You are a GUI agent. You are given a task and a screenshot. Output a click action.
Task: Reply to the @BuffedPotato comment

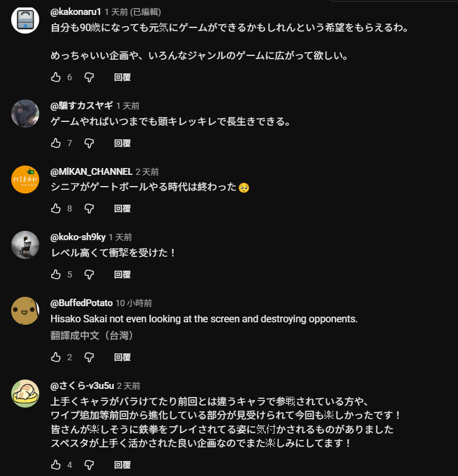pos(123,357)
